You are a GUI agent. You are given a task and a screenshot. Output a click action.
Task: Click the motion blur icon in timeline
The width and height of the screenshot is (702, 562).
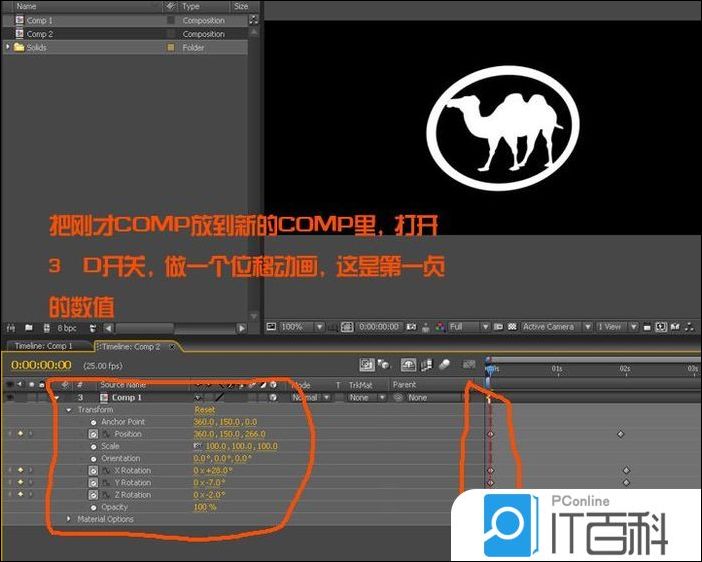[x=444, y=365]
